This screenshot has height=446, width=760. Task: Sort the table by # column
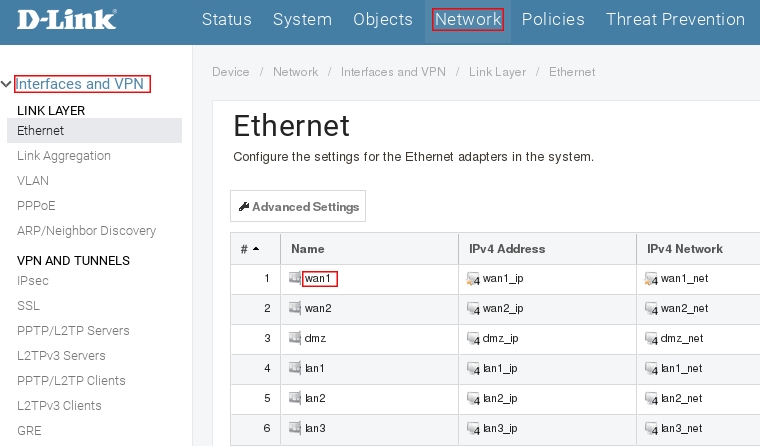(250, 249)
